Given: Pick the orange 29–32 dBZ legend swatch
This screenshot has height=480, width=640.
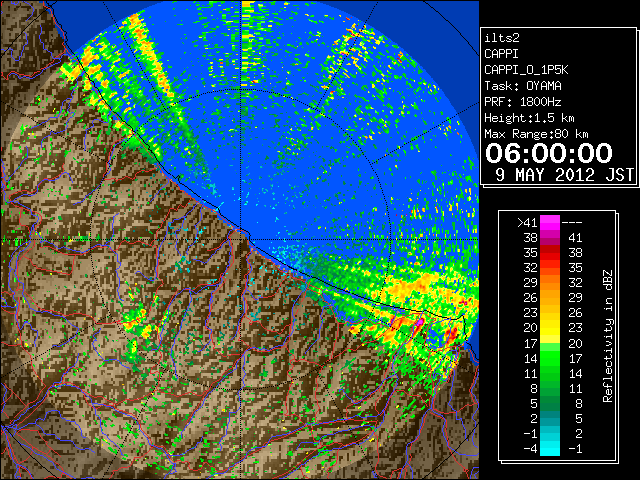Looking at the screenshot, I should click(550, 283).
